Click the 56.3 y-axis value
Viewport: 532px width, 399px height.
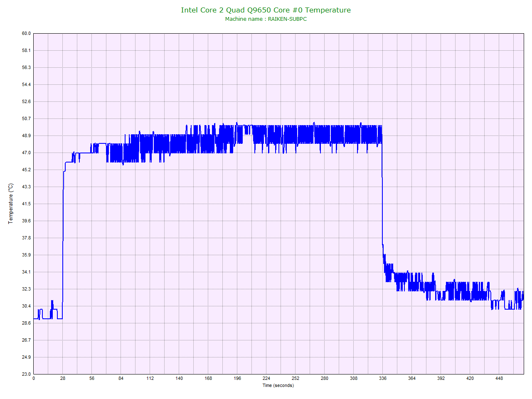[x=26, y=67]
